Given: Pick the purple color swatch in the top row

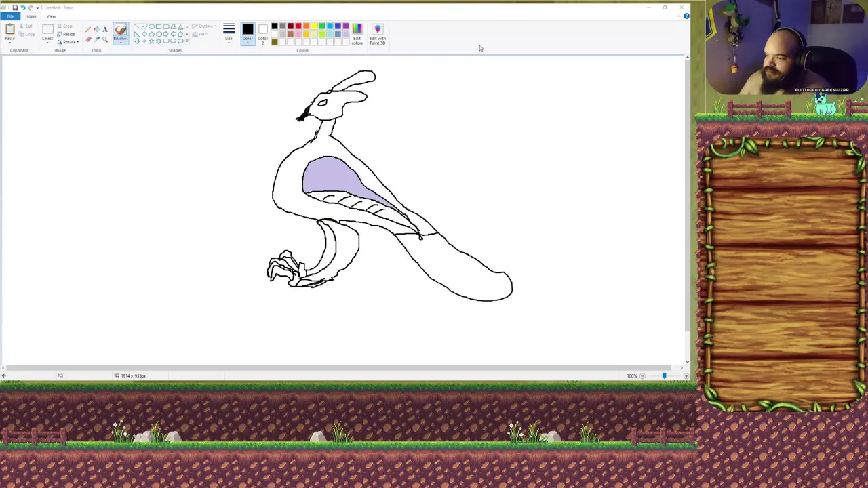Looking at the screenshot, I should click(x=346, y=26).
